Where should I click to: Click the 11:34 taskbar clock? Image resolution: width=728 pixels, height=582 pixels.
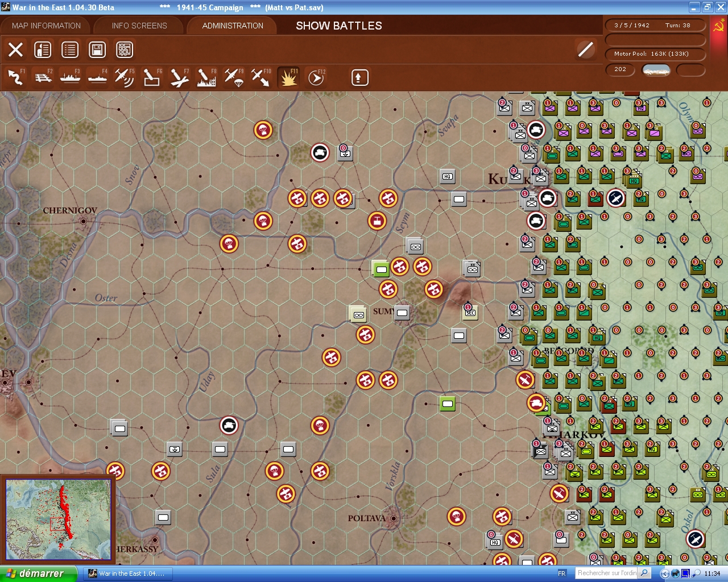(x=712, y=573)
